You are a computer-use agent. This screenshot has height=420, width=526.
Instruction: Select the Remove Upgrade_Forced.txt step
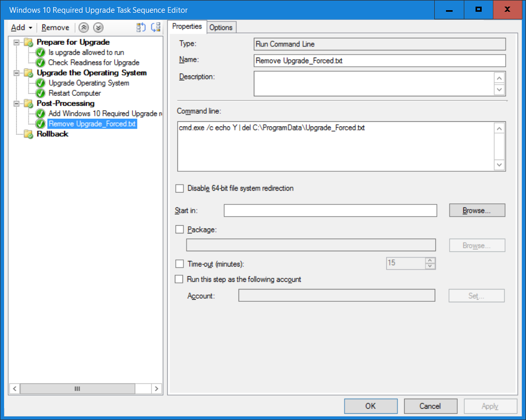(92, 124)
